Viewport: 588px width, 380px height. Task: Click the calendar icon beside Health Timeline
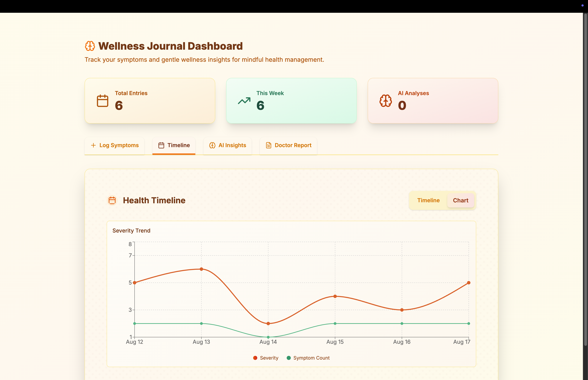(x=112, y=200)
